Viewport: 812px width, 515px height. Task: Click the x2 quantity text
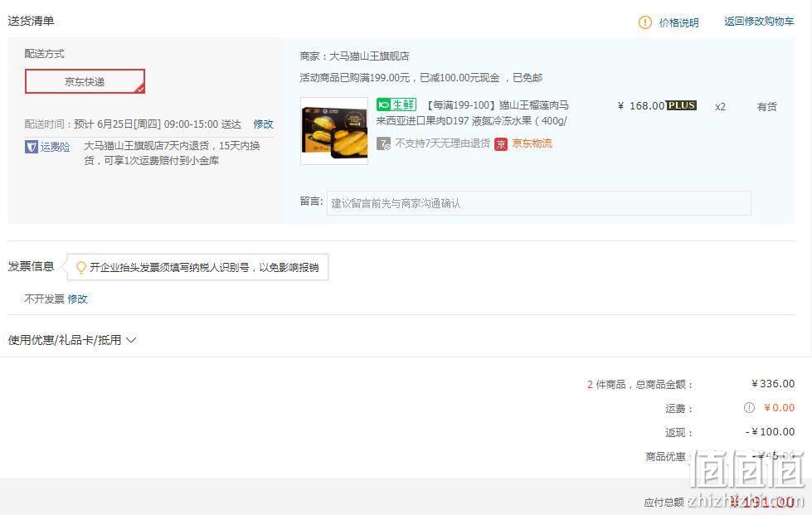click(x=720, y=107)
